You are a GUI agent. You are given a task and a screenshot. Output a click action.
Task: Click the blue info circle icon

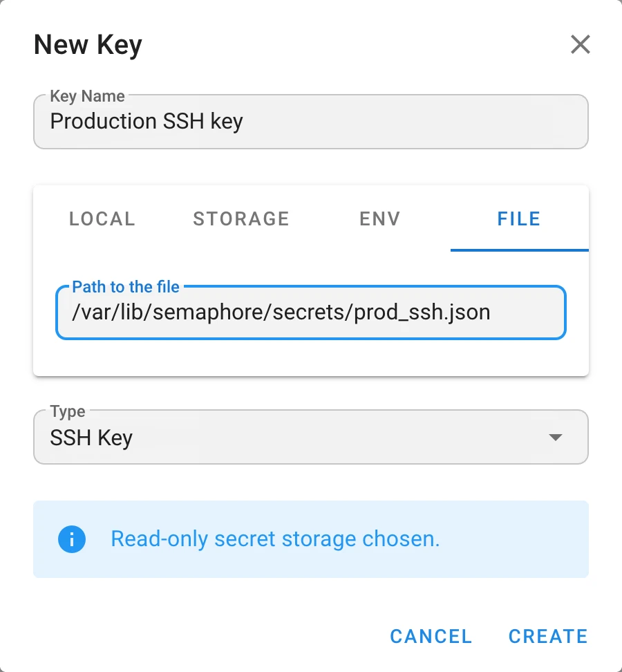tap(72, 539)
